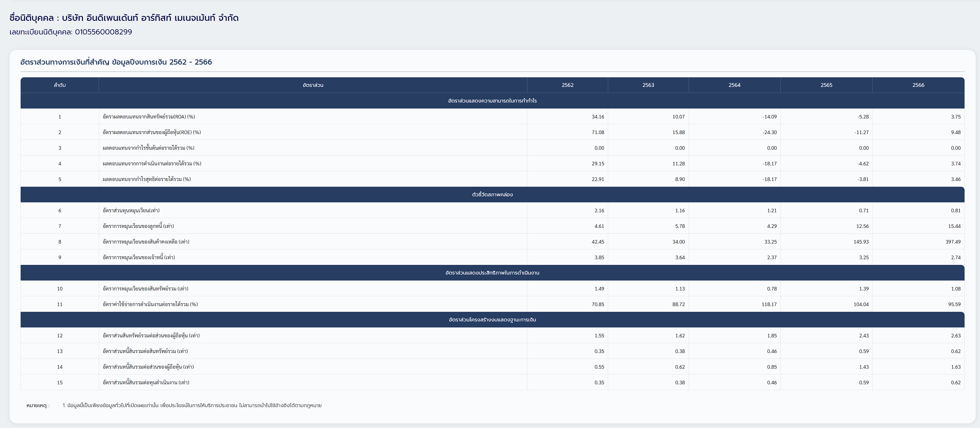Click the 'อัตราส่วน' column header
This screenshot has height=428, width=980.
pos(313,85)
